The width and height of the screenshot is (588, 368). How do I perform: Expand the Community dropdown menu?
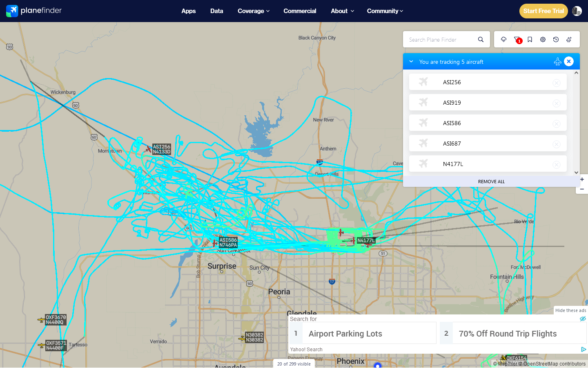[x=385, y=11]
